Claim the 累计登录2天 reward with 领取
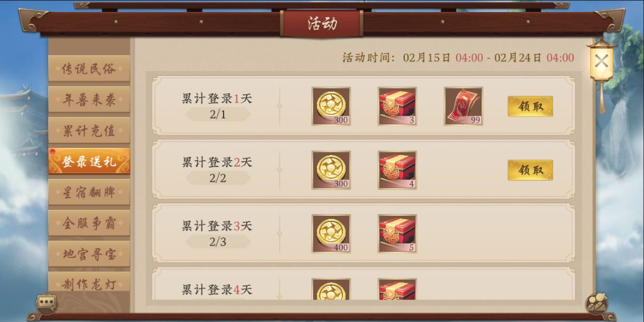The height and width of the screenshot is (322, 644). (530, 170)
